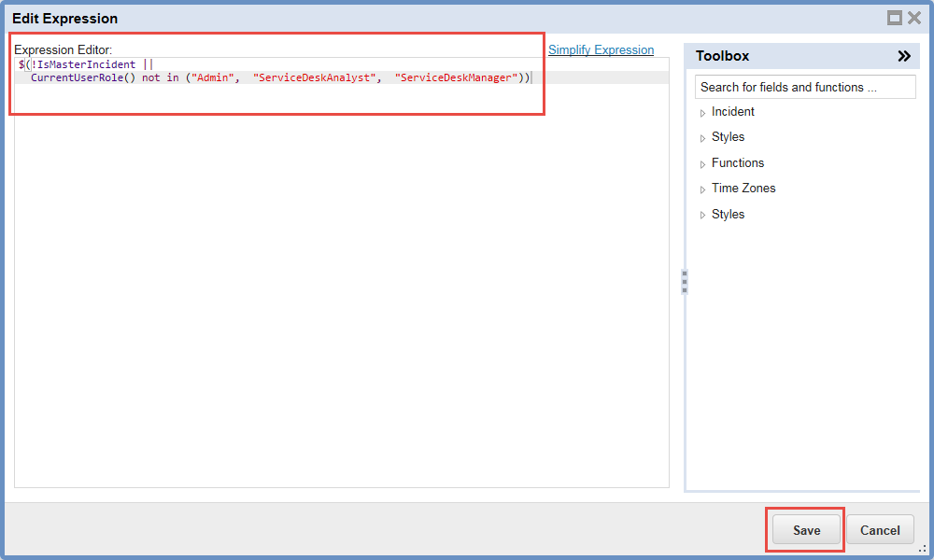Image resolution: width=934 pixels, height=560 pixels.
Task: Maximize the Edit Expression dialog
Action: [894, 18]
